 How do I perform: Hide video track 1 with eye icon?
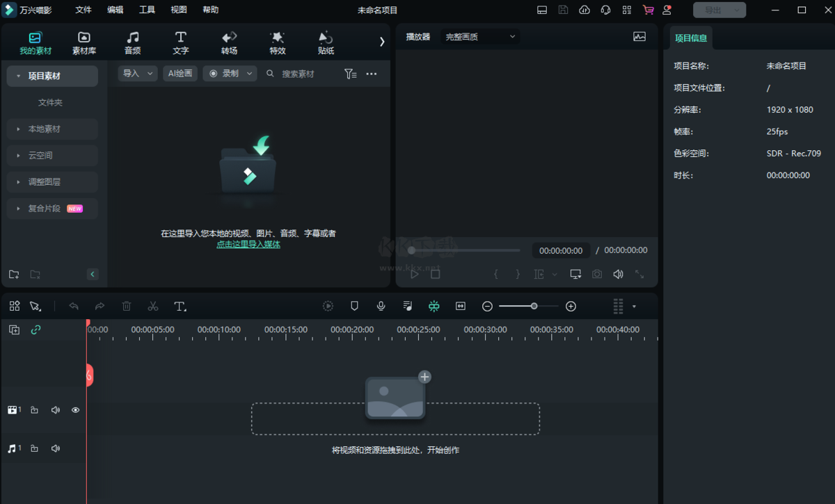tap(75, 410)
